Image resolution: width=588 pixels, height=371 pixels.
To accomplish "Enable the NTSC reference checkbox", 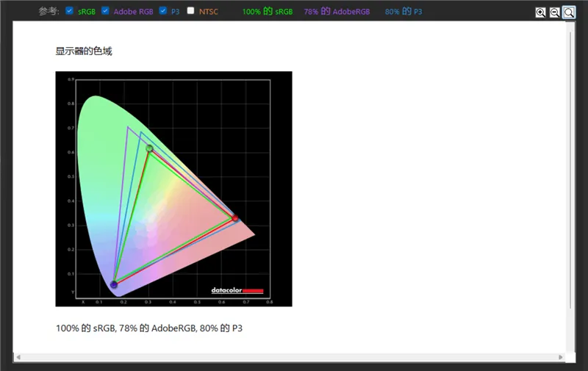I will point(191,11).
